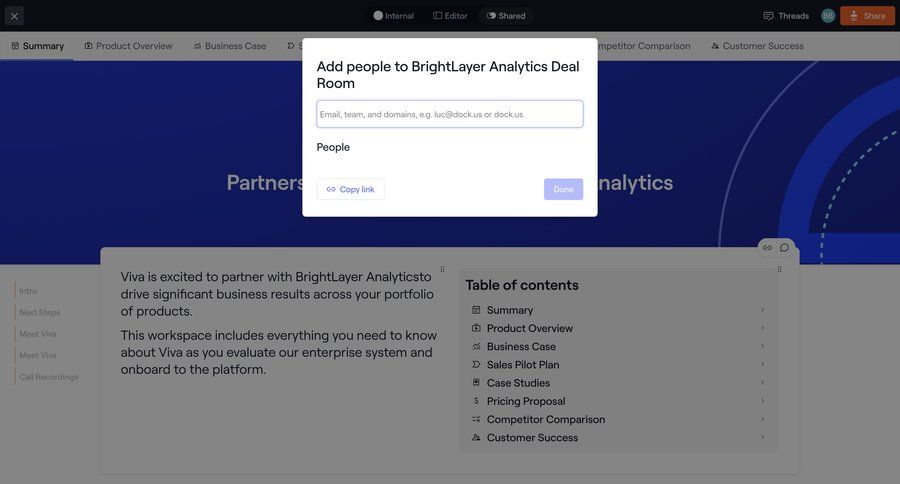Click chevron on Sales Pilot Plan row

[762, 364]
